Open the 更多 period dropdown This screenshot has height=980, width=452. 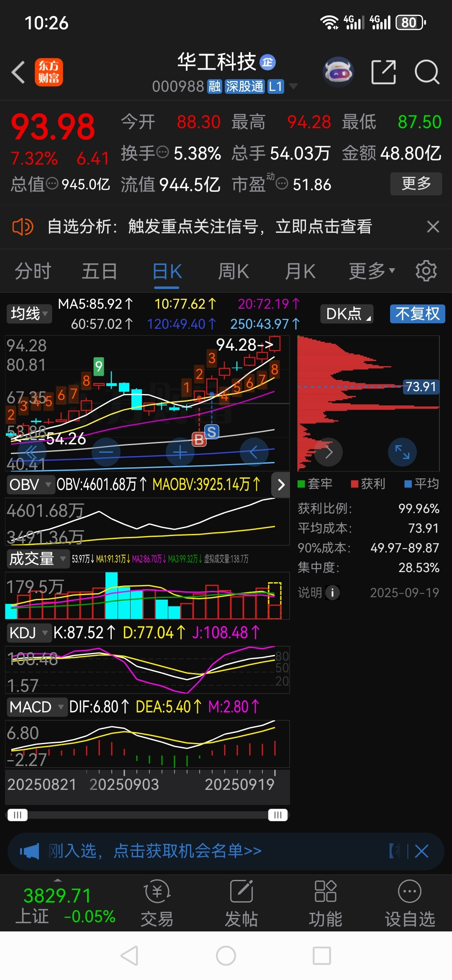372,271
